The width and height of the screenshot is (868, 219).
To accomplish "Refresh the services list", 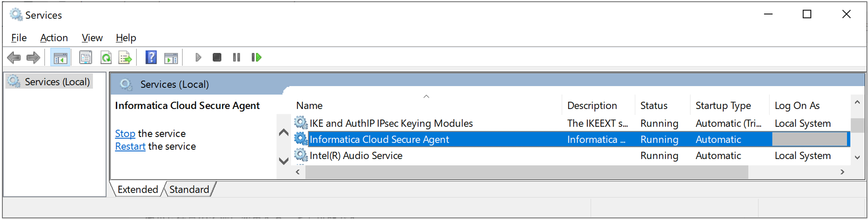I will (106, 57).
